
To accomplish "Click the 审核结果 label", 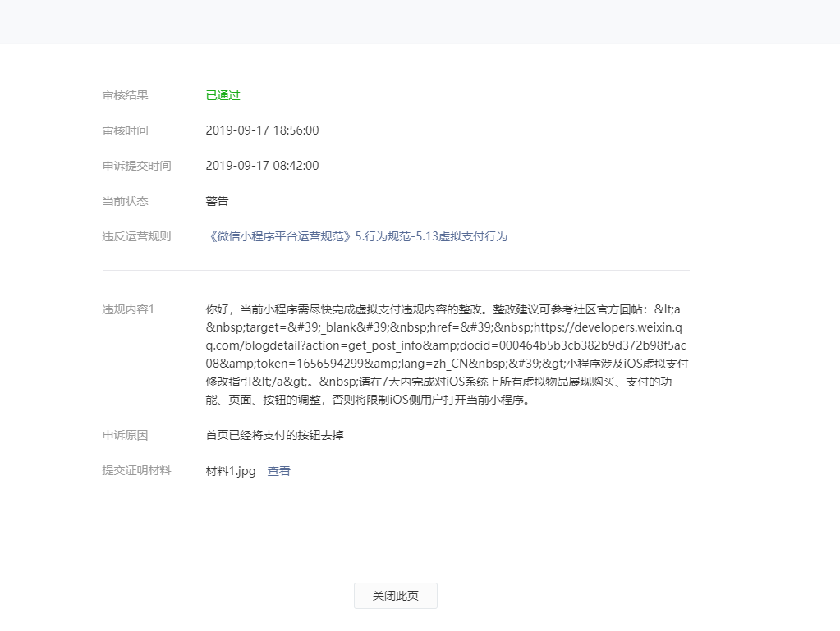I will click(125, 95).
